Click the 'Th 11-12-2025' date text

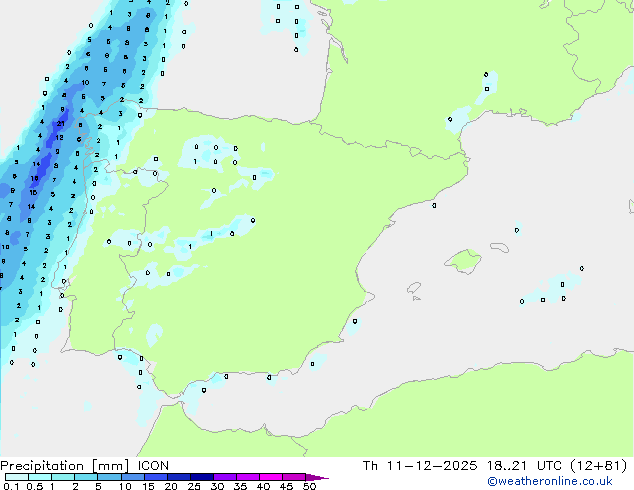(420, 466)
